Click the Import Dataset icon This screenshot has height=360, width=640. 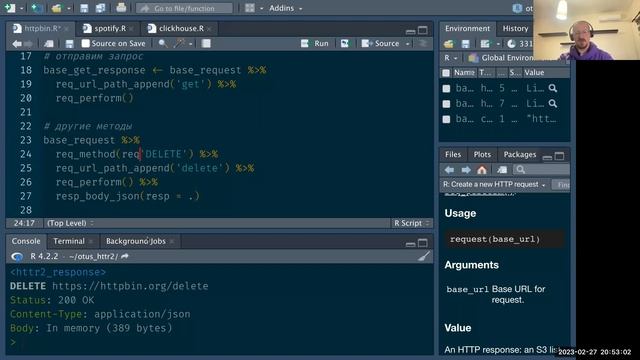click(485, 44)
